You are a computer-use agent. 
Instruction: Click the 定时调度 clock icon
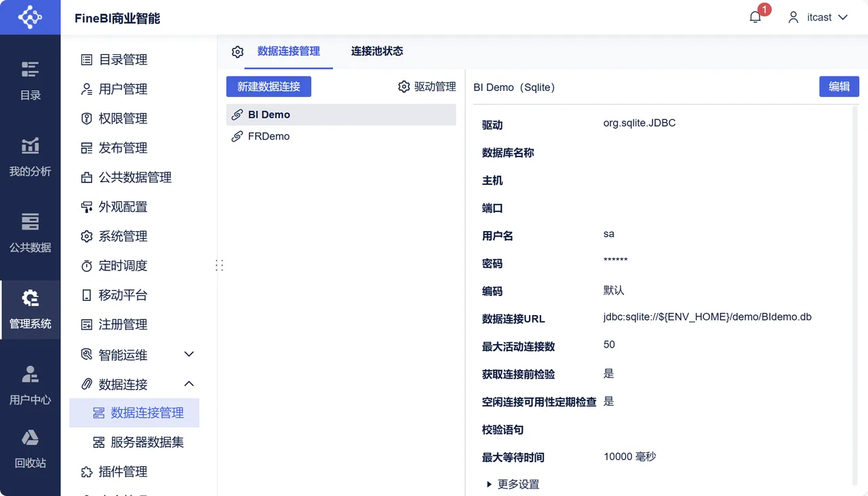click(x=87, y=266)
